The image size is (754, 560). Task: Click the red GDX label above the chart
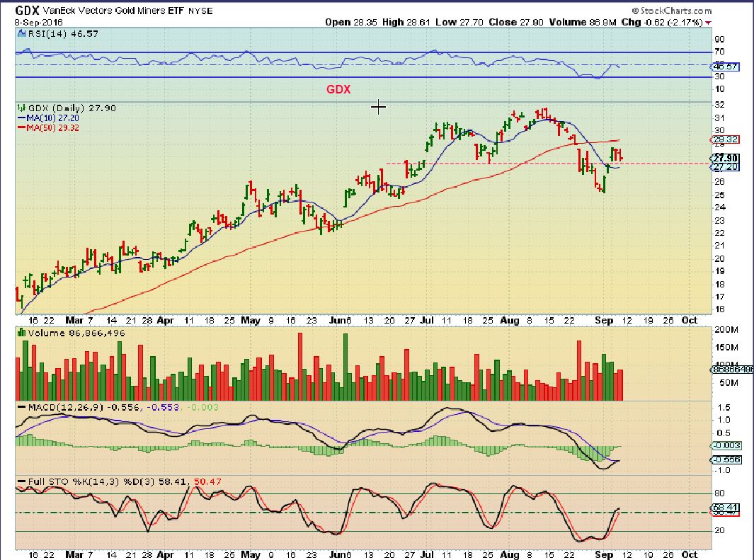click(338, 90)
